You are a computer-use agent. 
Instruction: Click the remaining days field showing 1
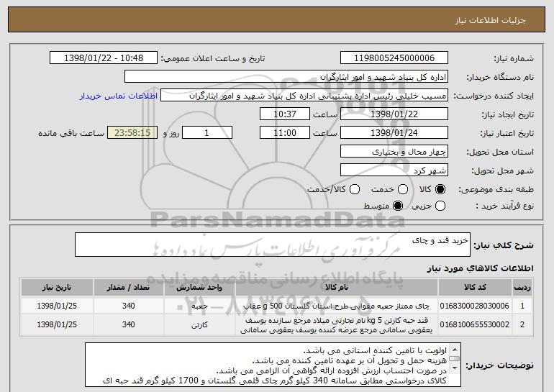207,133
